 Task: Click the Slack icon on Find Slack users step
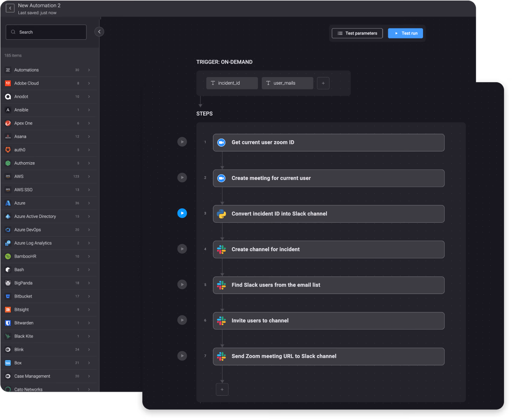pos(222,285)
